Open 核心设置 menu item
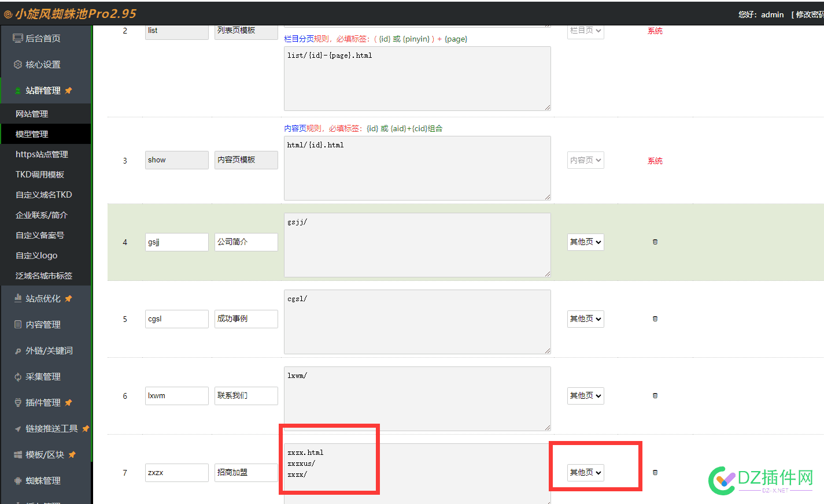This screenshot has width=824, height=504. [43, 65]
